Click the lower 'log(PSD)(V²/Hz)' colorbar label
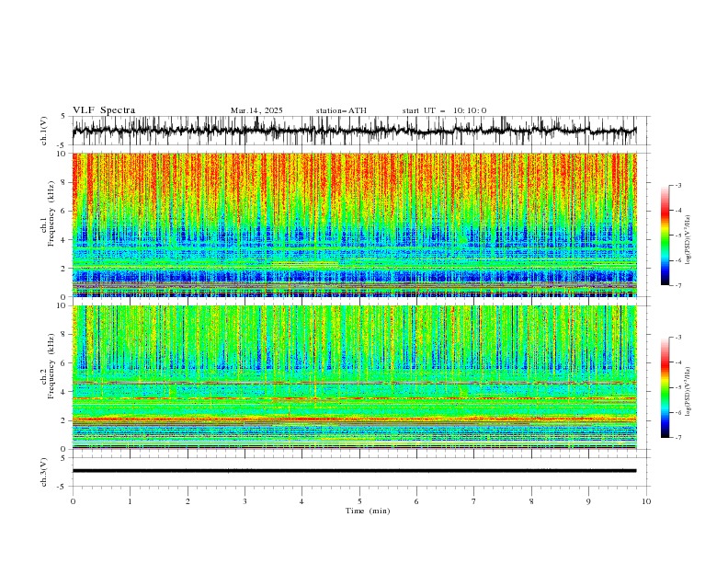The image size is (728, 563). pos(688,391)
